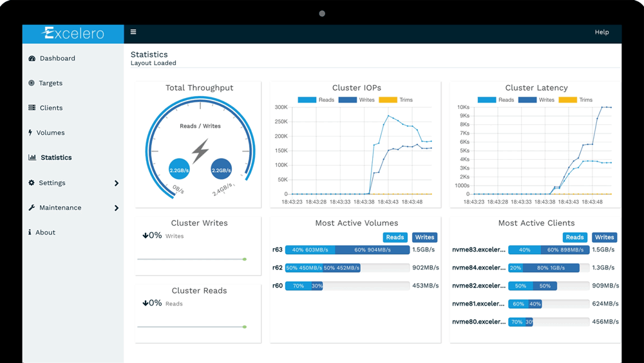Click the Clients server icon in sidebar
Screen dimensions: 644x363
click(x=32, y=108)
